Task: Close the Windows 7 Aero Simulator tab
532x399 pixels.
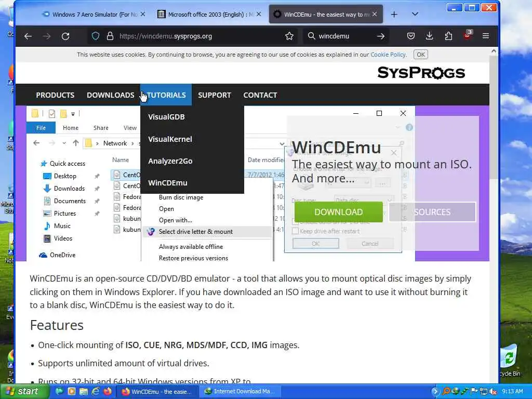Action: pyautogui.click(x=143, y=14)
